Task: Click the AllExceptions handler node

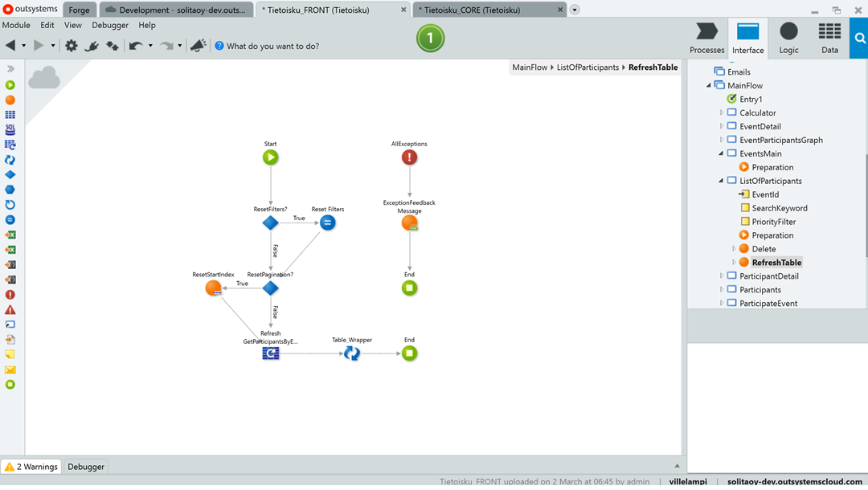Action: coord(409,157)
